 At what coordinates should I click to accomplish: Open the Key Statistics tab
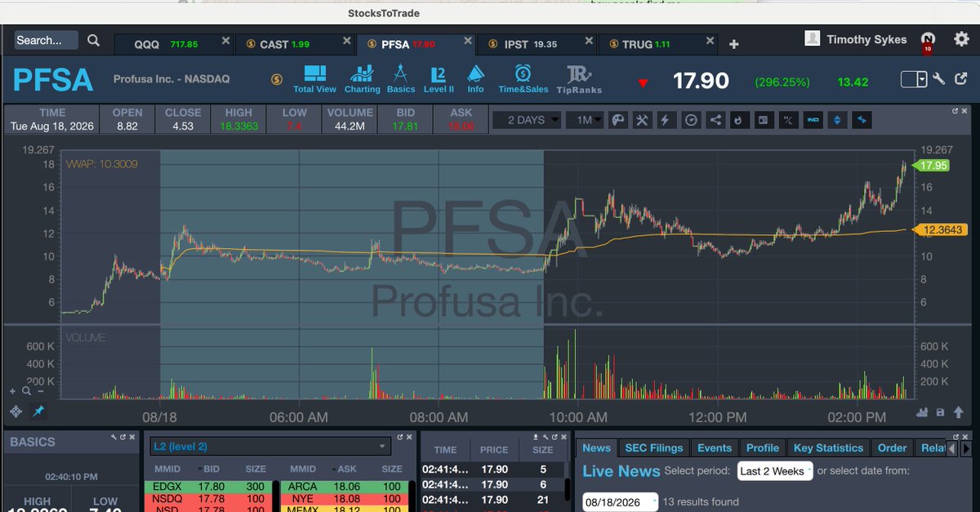pos(828,447)
